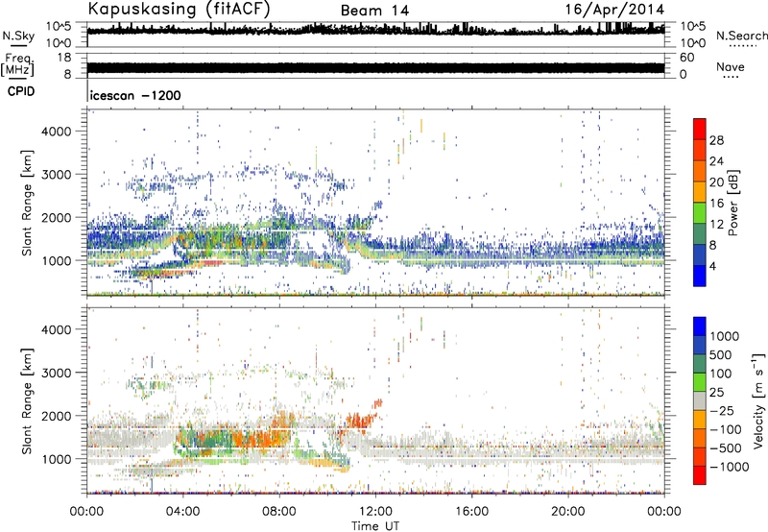Select the "N.Sky" legend label

pyautogui.click(x=18, y=36)
